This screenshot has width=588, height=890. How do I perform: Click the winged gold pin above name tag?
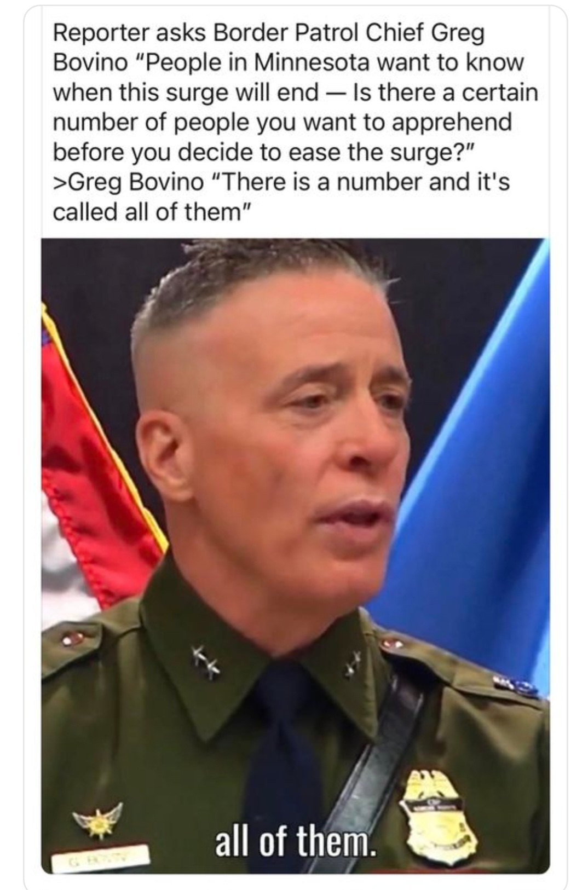[x=99, y=820]
